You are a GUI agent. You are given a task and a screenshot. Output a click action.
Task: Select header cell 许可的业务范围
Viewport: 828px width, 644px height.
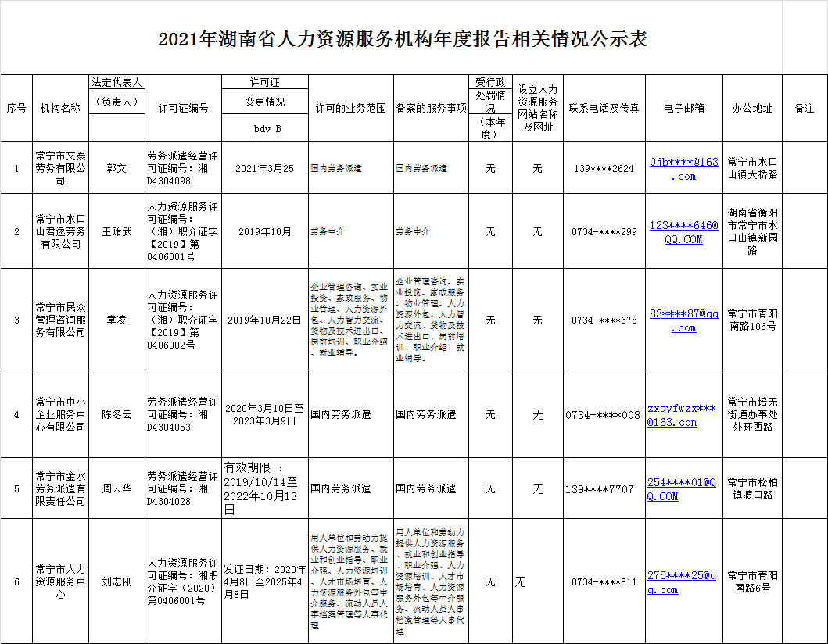350,108
